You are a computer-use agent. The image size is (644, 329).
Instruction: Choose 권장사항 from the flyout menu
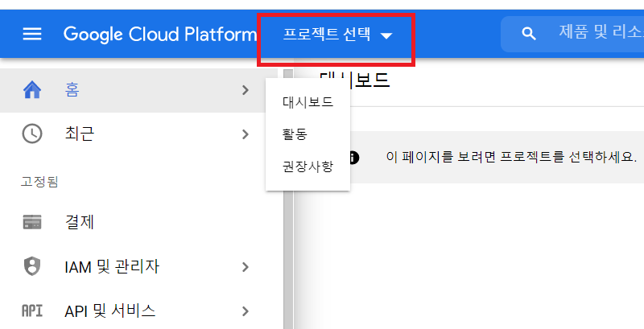click(x=308, y=167)
